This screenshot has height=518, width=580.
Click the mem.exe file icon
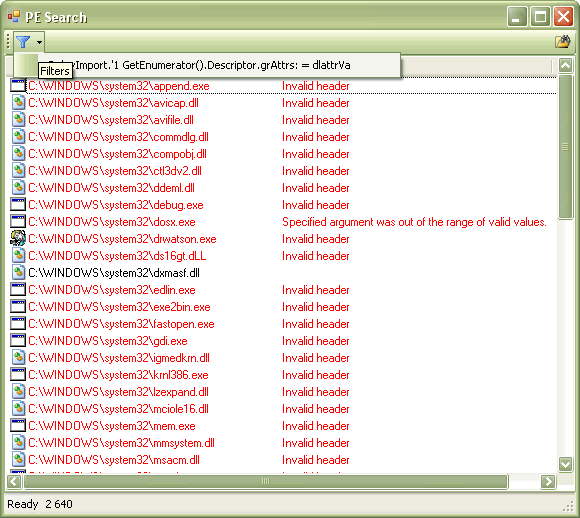coord(18,426)
